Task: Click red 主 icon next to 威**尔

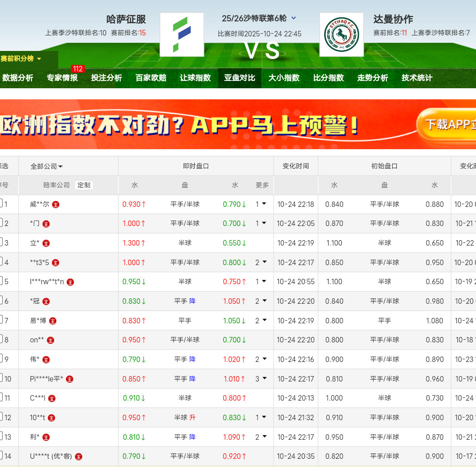Action: coord(56,205)
